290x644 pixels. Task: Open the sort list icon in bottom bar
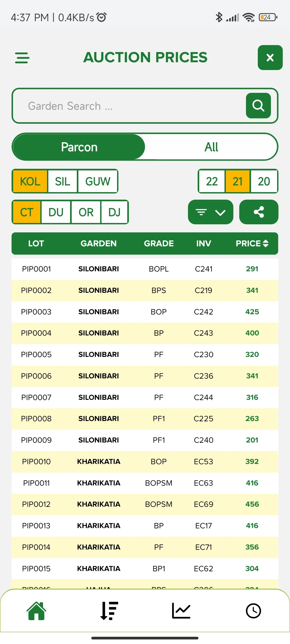tap(109, 611)
